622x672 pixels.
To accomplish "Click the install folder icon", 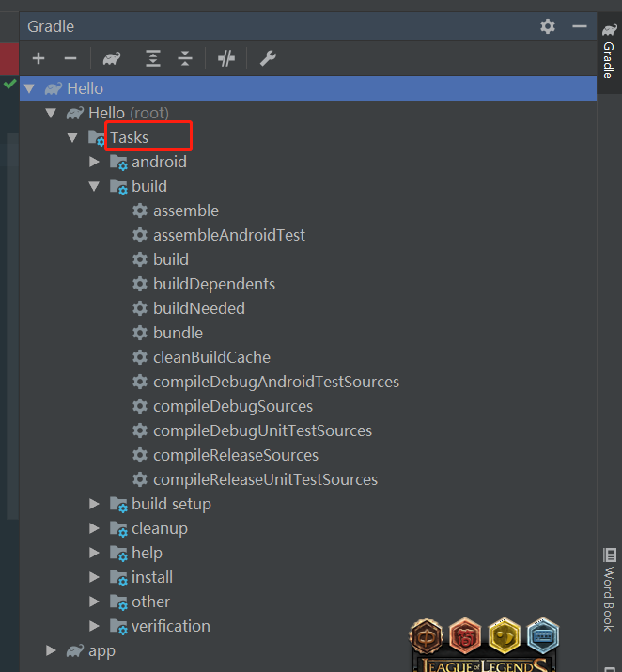I will coord(118,578).
